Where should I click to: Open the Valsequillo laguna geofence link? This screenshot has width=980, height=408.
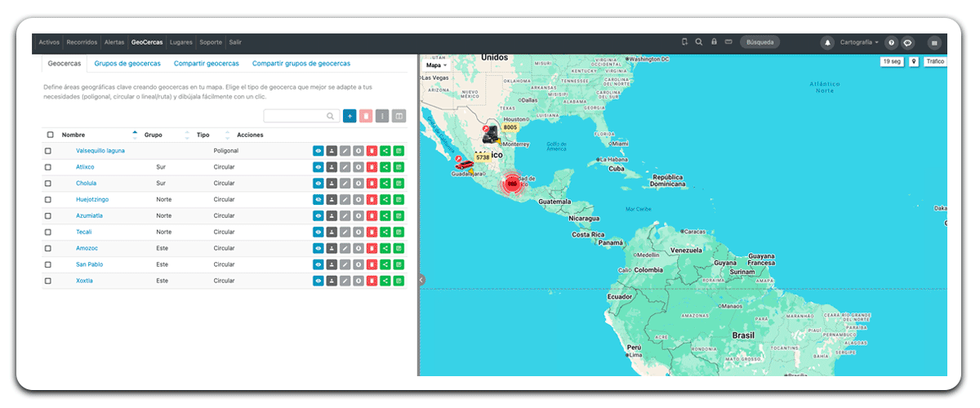point(100,151)
